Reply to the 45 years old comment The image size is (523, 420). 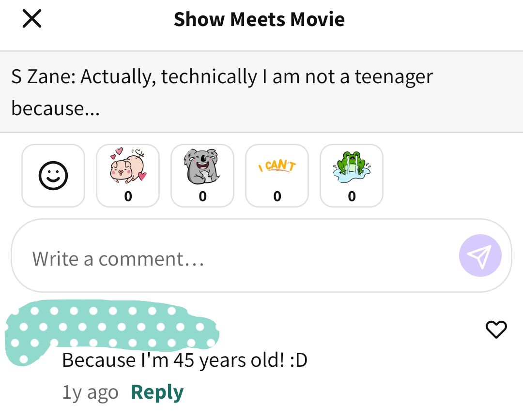point(157,392)
